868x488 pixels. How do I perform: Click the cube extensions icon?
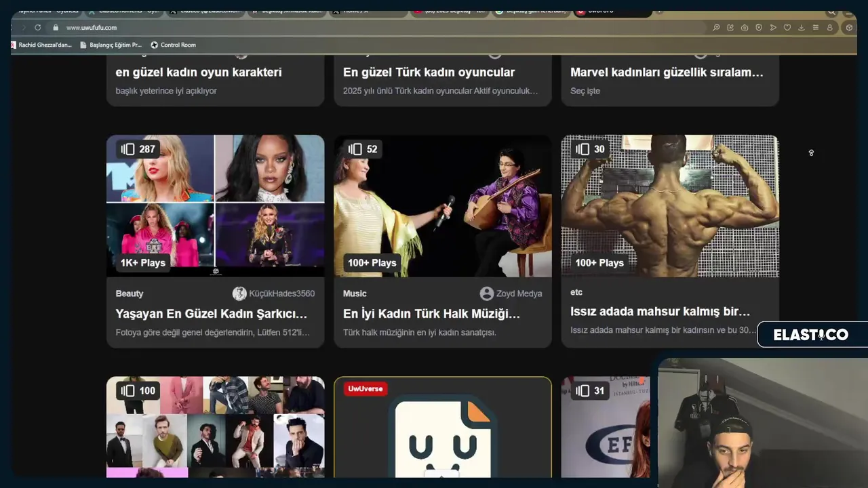coord(849,28)
